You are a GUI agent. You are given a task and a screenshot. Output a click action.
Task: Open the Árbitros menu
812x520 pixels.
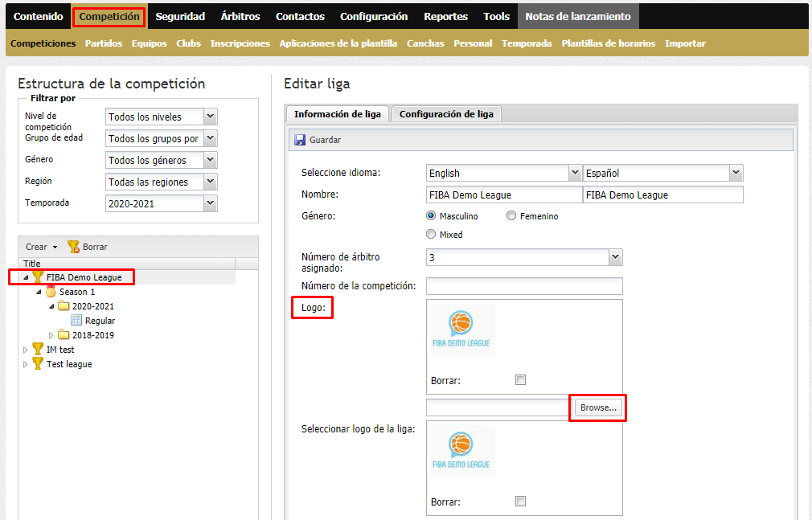point(240,16)
